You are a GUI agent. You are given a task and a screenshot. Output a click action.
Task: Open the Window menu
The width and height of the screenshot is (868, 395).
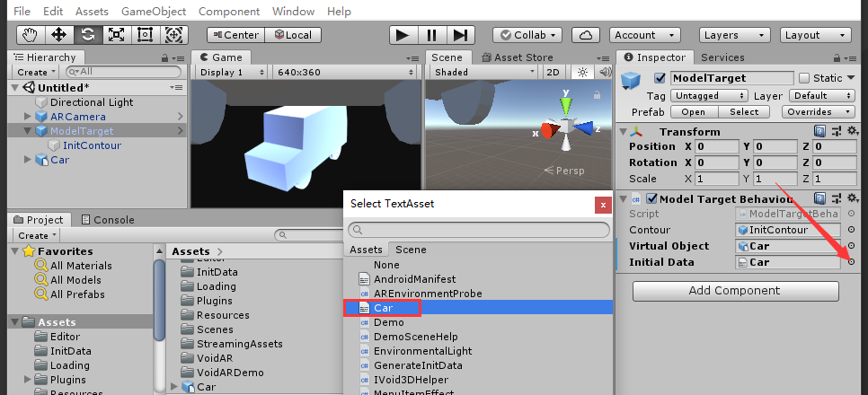point(294,11)
